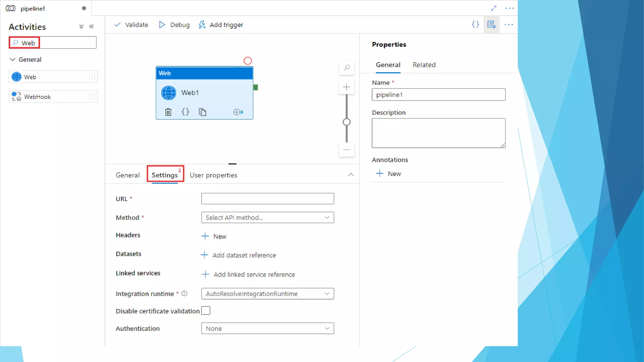Viewport: 644px width, 362px height.
Task: Zoom in canvas with plus icon
Action: tap(347, 87)
